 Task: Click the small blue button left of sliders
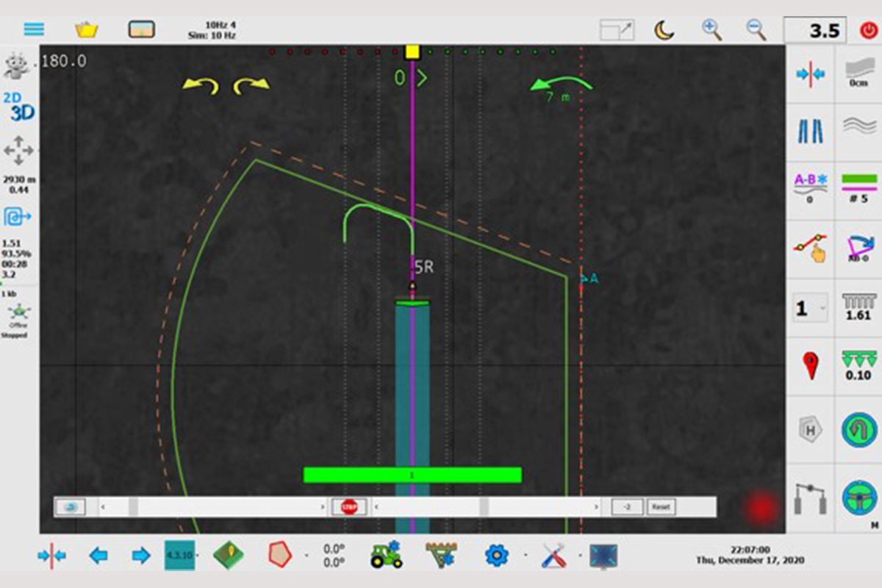[71, 507]
